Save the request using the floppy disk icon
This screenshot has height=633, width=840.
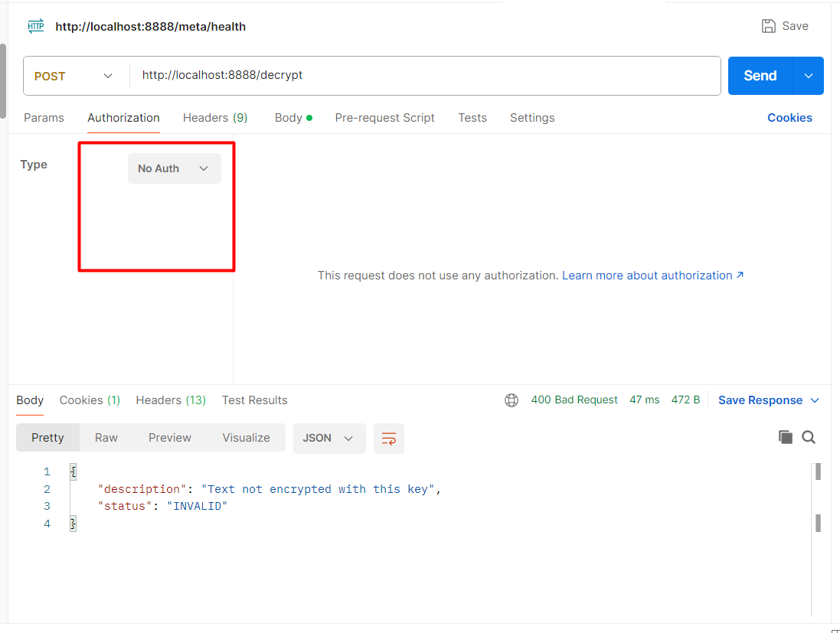tap(768, 25)
